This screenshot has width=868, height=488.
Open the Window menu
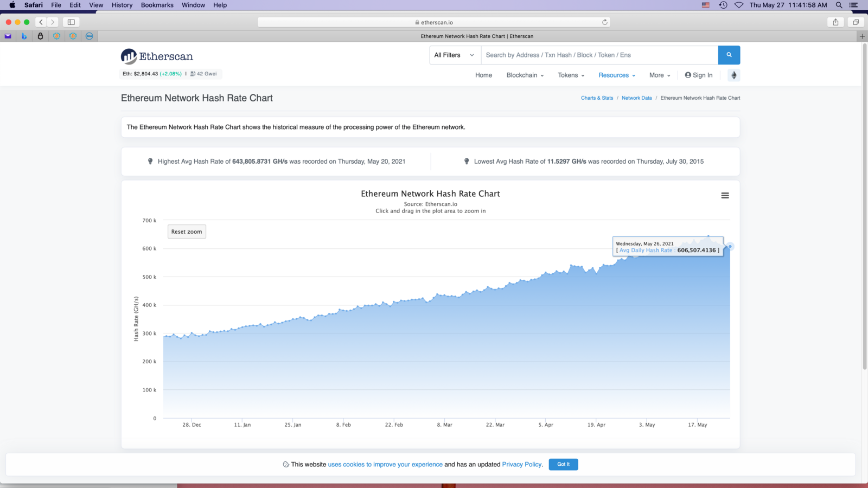pos(193,5)
